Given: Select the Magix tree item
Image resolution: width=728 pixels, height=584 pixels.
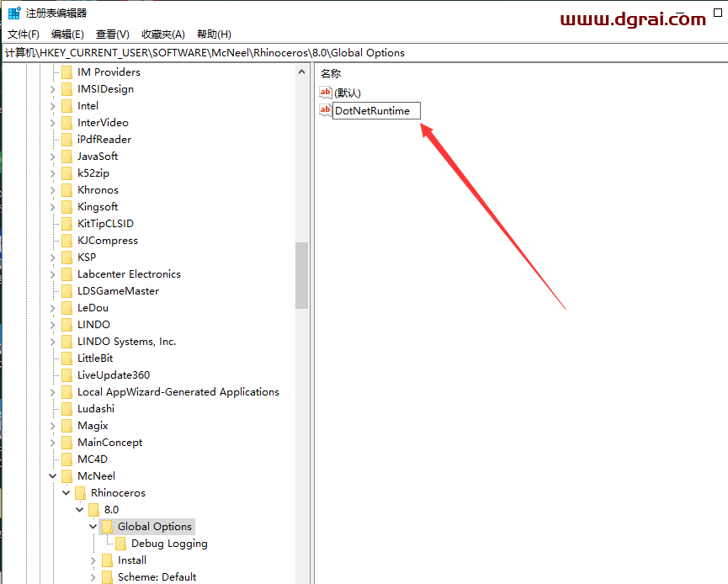Looking at the screenshot, I should coord(93,426).
